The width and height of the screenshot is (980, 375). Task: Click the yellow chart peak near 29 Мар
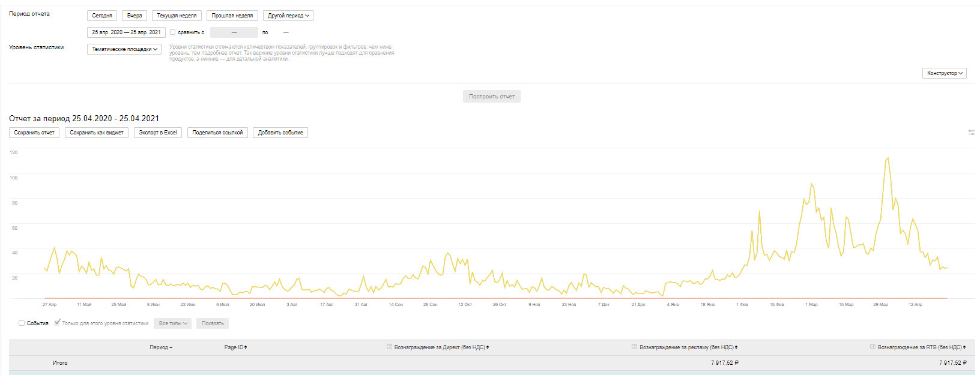[x=888, y=158]
